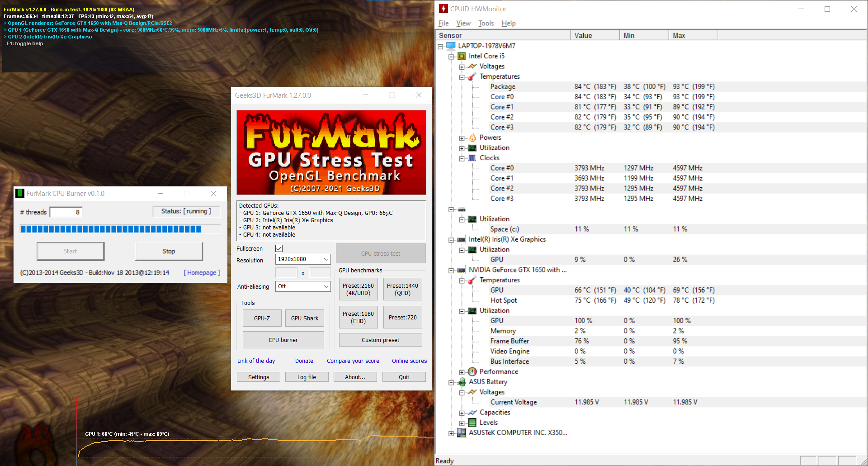Click the Log file button

307,377
